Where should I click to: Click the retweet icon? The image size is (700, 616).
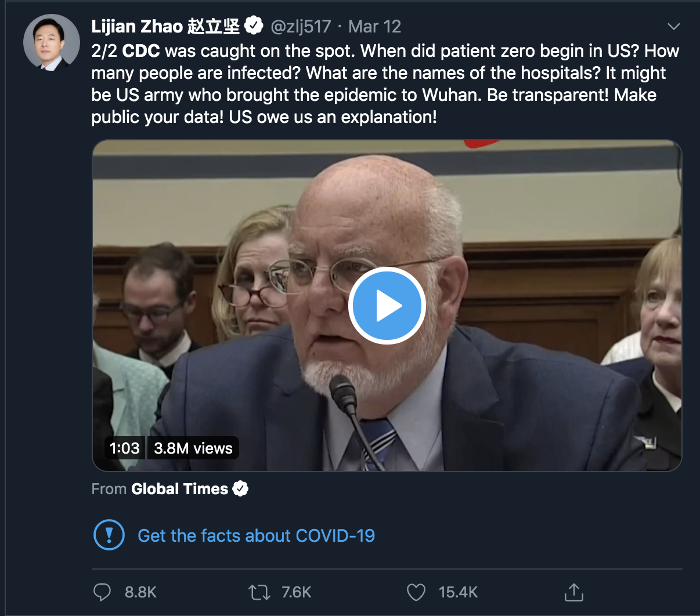click(x=260, y=592)
